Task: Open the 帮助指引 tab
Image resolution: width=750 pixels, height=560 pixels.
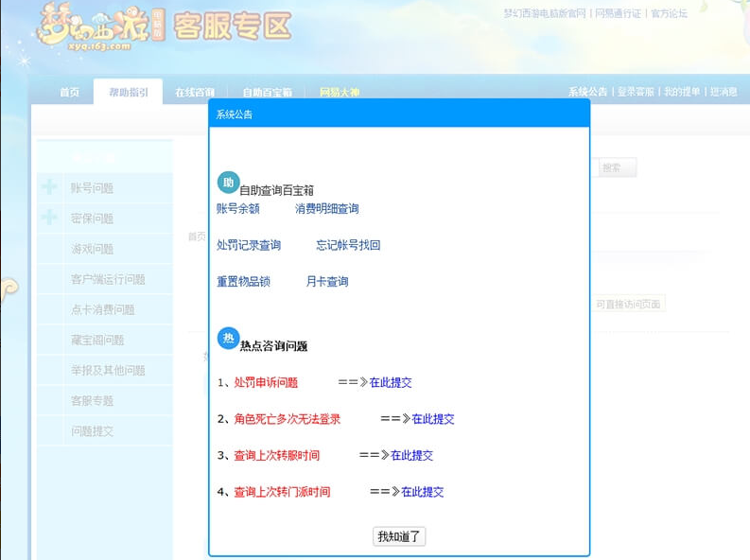Action: pyautogui.click(x=128, y=92)
